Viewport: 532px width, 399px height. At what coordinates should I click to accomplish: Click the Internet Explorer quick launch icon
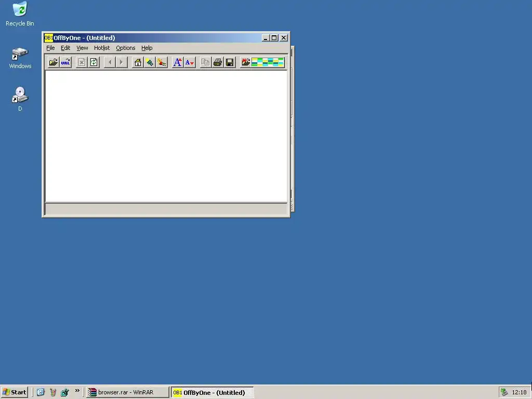41,392
